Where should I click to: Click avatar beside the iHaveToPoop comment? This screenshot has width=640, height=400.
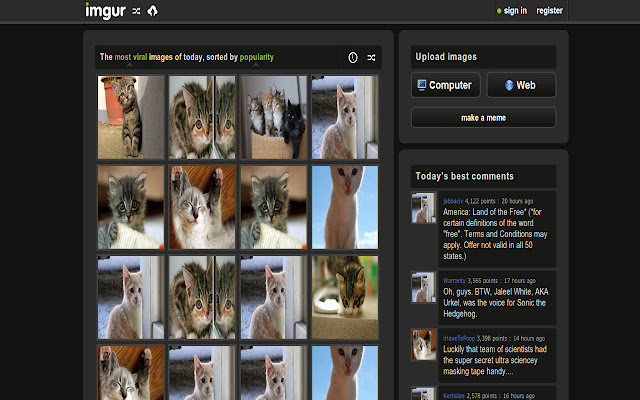(x=424, y=345)
